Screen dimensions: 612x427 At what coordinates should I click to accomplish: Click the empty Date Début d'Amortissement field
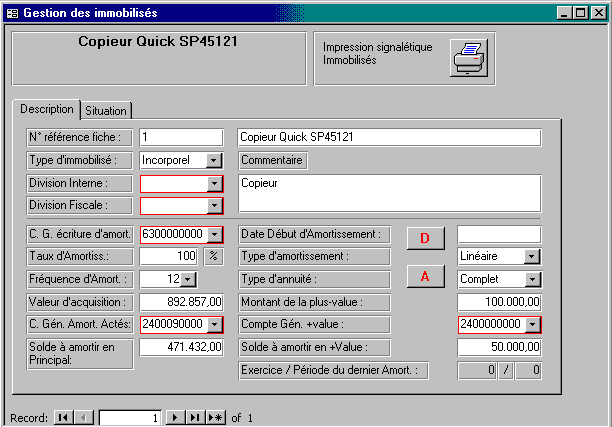pyautogui.click(x=499, y=235)
